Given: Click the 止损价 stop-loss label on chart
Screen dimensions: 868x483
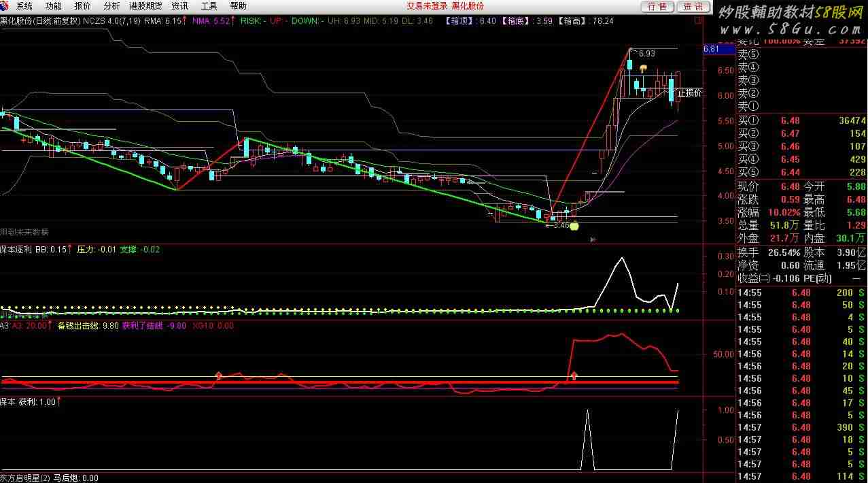Looking at the screenshot, I should pos(689,93).
